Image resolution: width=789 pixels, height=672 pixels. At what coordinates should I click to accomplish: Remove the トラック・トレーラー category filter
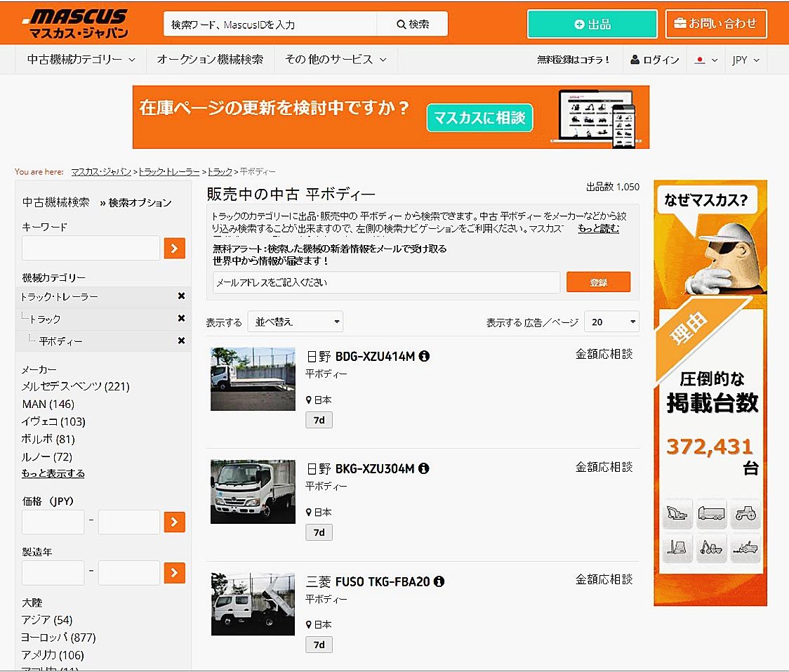tap(181, 296)
